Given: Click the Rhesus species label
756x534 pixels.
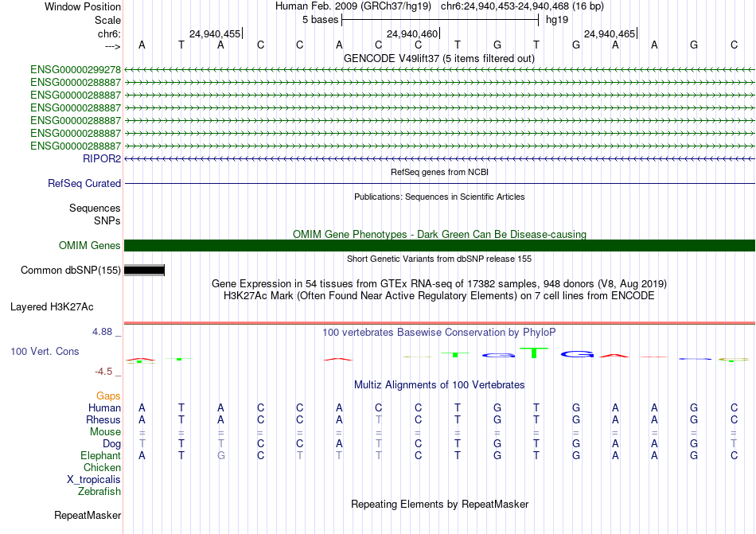Looking at the screenshot, I should [103, 420].
